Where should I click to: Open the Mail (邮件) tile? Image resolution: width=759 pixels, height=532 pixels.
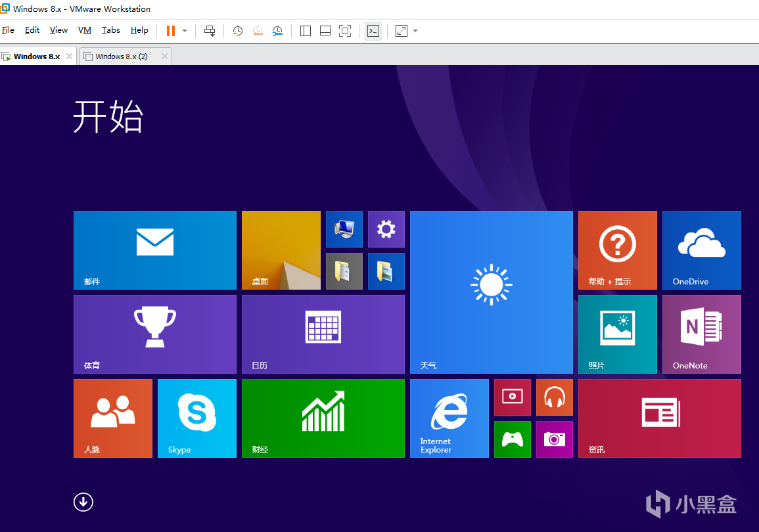point(155,250)
